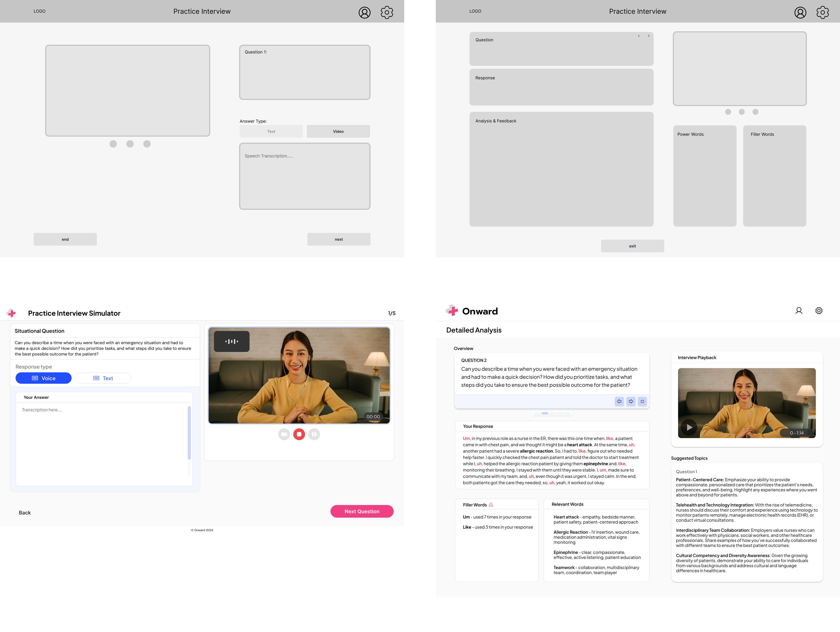840x632 pixels.
Task: Go to previous question with left chevron
Action: click(x=639, y=36)
